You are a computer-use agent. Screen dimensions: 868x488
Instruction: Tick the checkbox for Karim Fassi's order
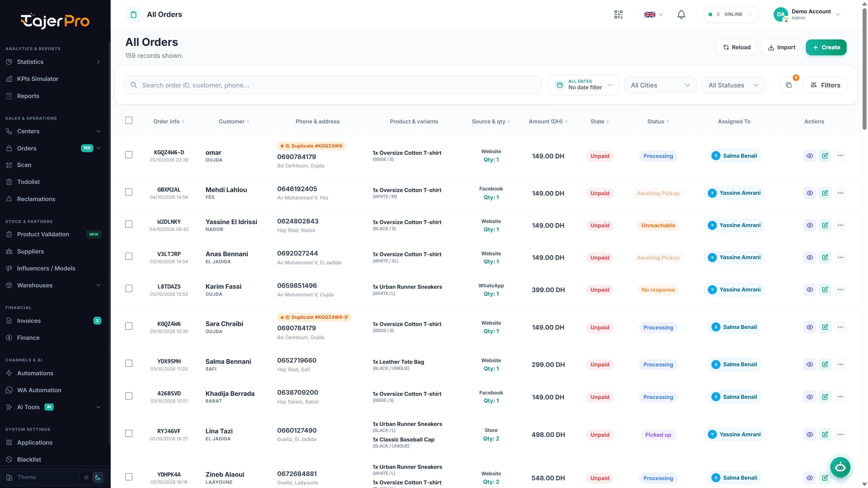point(129,289)
